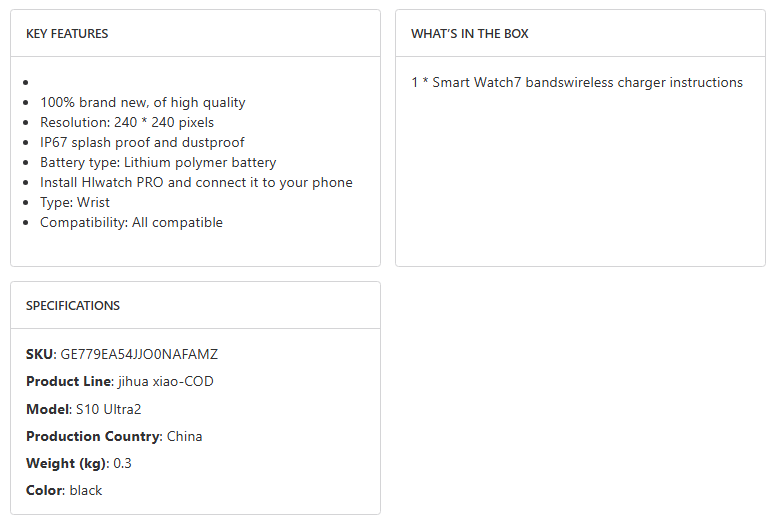
Task: Click the IP67 splash proof feature
Action: click(142, 142)
